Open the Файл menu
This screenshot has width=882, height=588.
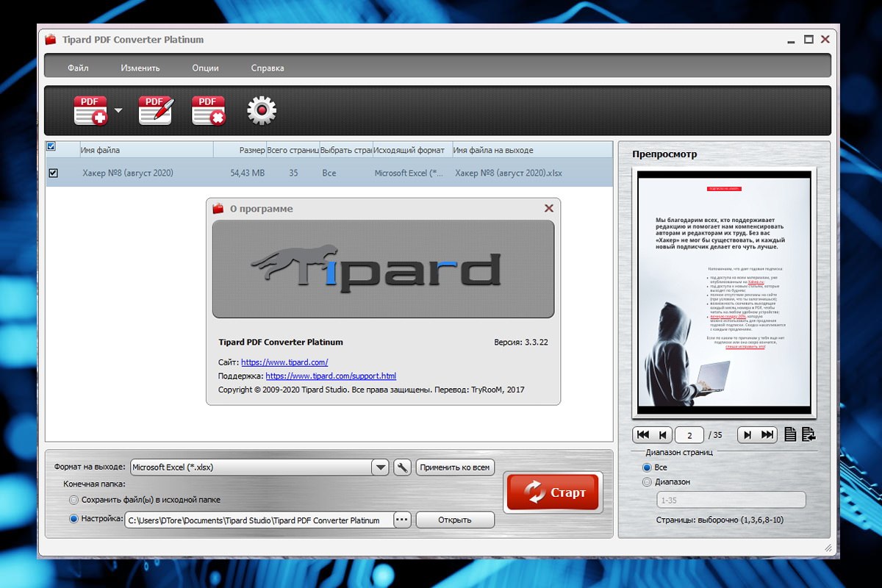(x=78, y=68)
